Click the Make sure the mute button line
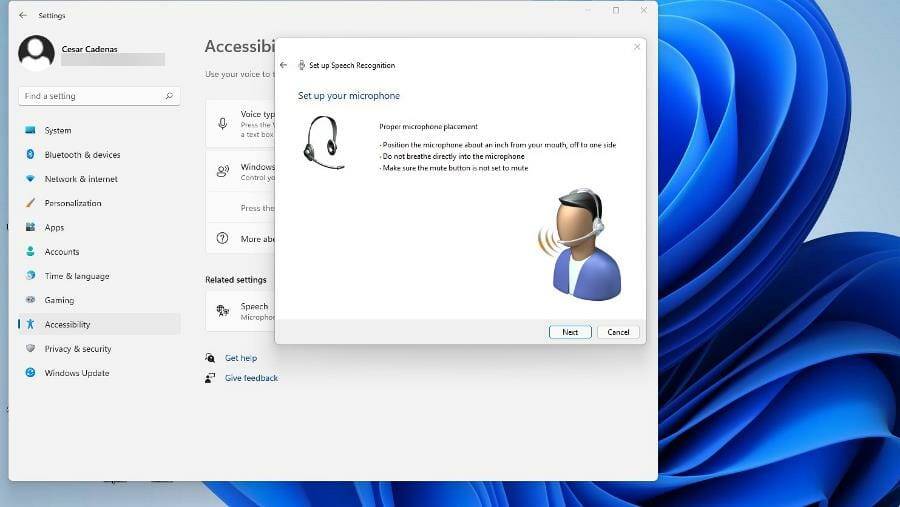The width and height of the screenshot is (900, 507). 453,168
